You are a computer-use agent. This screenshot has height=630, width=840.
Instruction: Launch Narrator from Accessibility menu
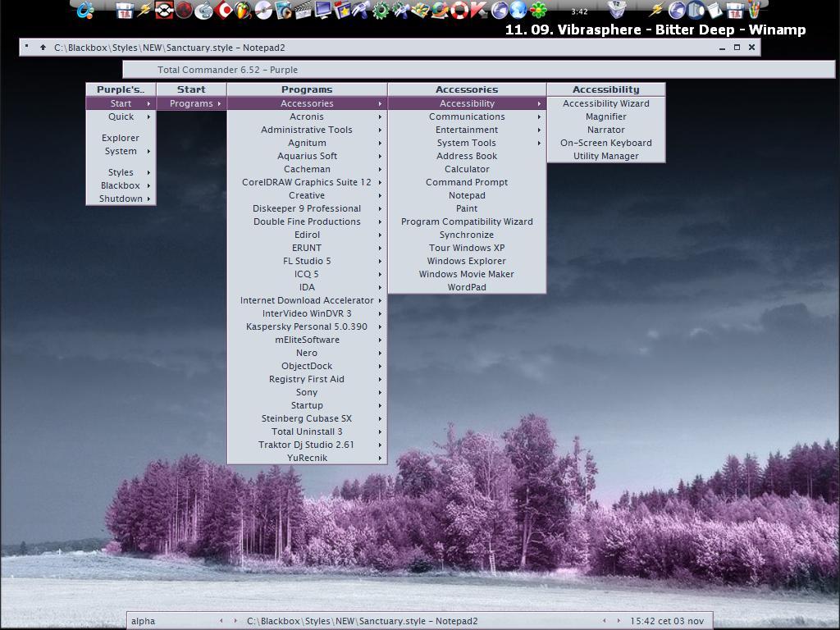pyautogui.click(x=606, y=130)
